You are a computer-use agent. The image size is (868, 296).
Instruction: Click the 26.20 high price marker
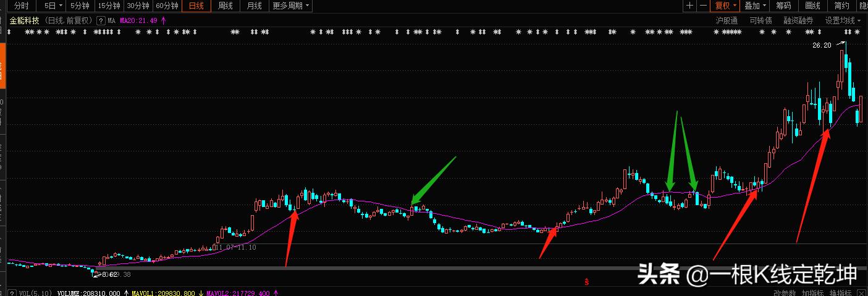pyautogui.click(x=821, y=45)
